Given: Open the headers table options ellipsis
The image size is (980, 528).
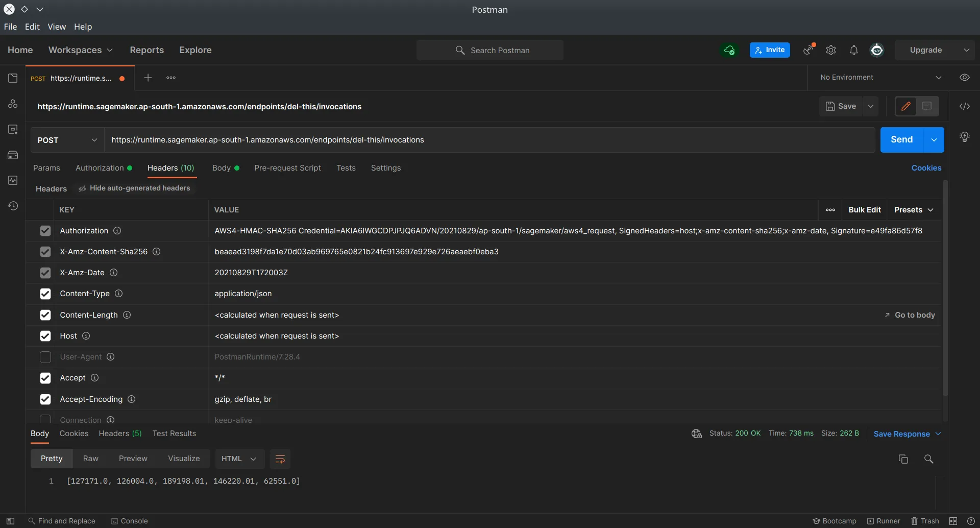Looking at the screenshot, I should [x=830, y=210].
